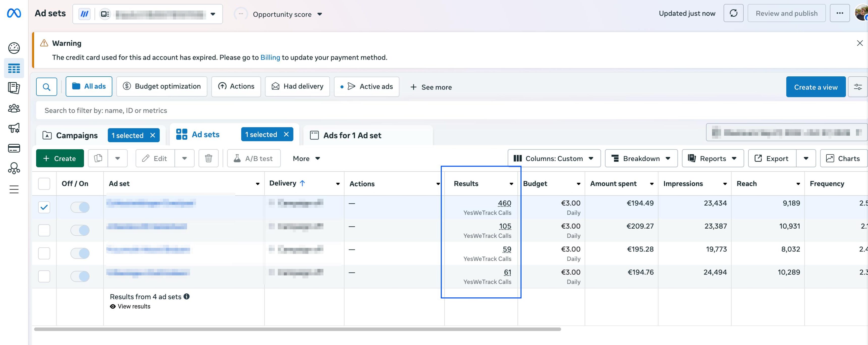
Task: Click the Review and publish button
Action: (x=786, y=13)
